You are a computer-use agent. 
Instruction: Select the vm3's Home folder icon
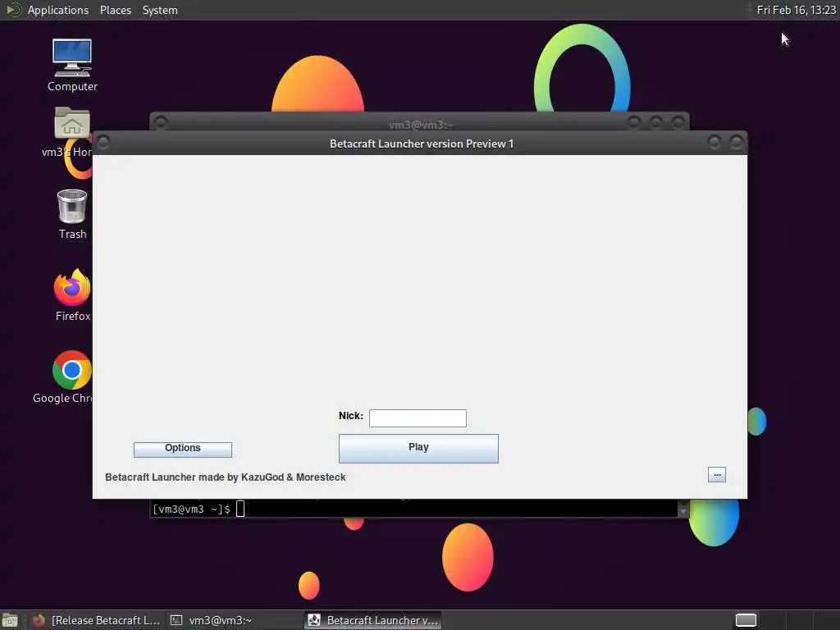coord(72,132)
